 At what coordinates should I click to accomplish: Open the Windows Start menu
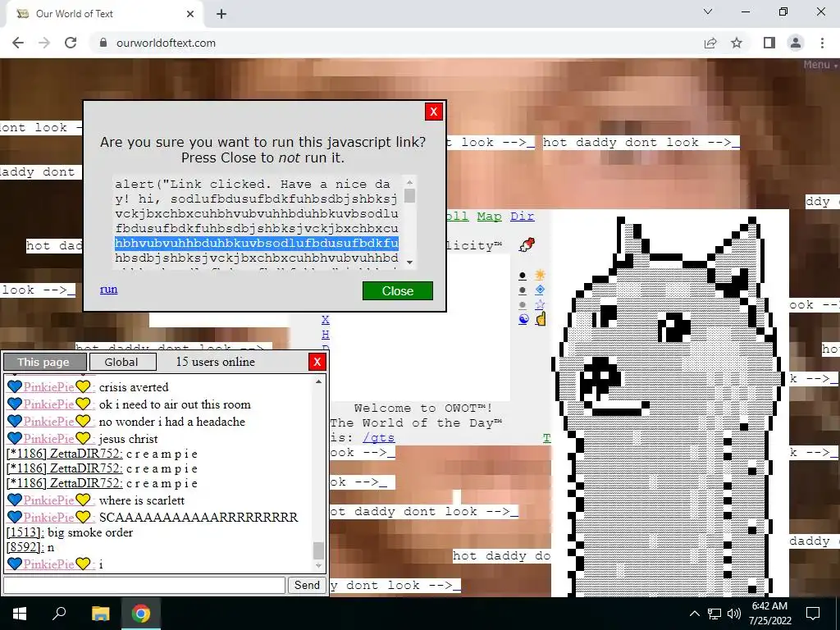pos(20,614)
